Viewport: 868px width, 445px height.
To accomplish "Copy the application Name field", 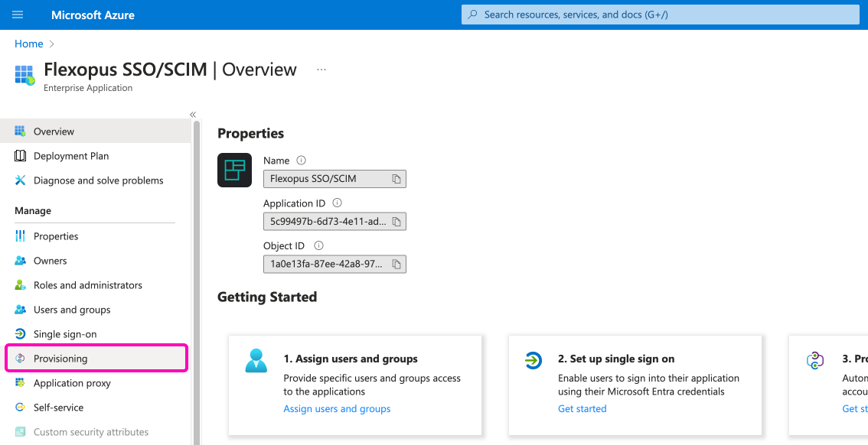I will [x=396, y=179].
